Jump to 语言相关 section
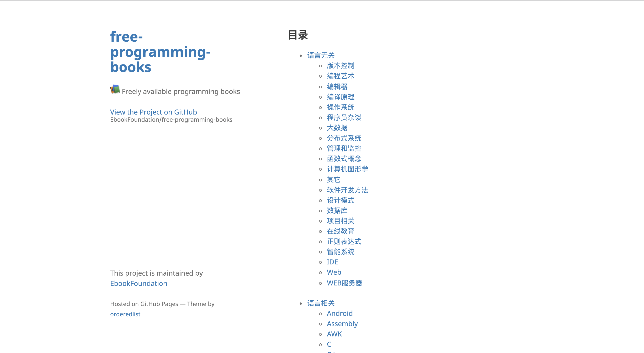 [x=321, y=303]
